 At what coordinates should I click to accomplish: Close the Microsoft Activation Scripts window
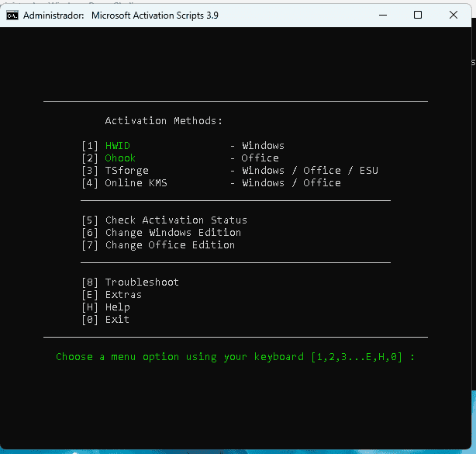[453, 15]
